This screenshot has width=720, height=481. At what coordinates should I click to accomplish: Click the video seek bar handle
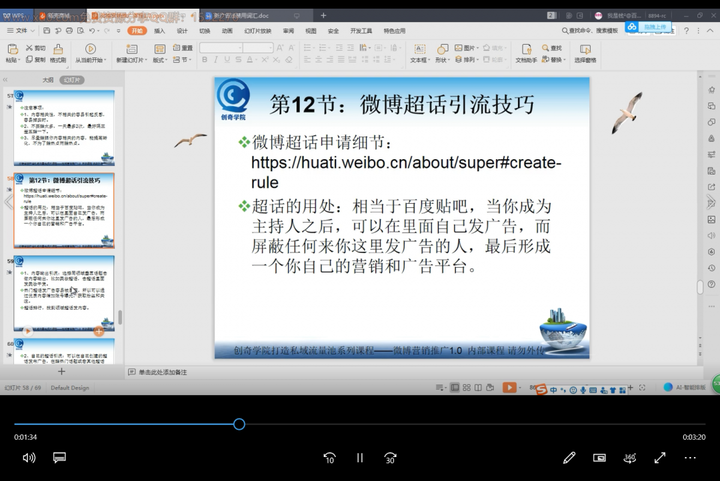pos(239,424)
